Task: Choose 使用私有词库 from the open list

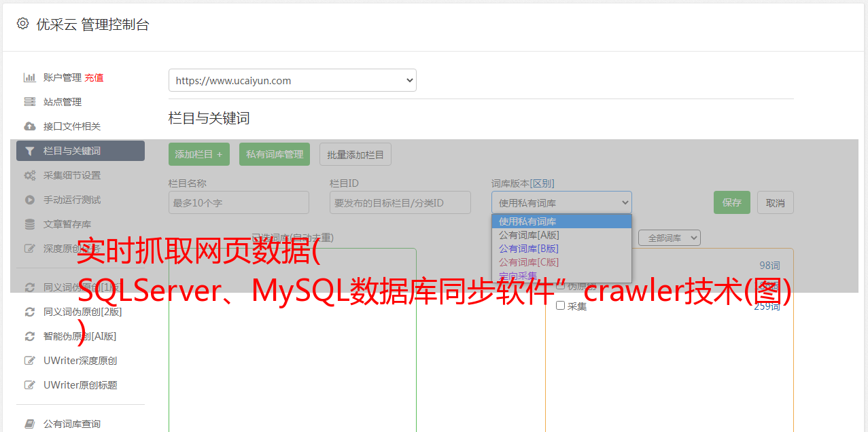Action: [561, 221]
